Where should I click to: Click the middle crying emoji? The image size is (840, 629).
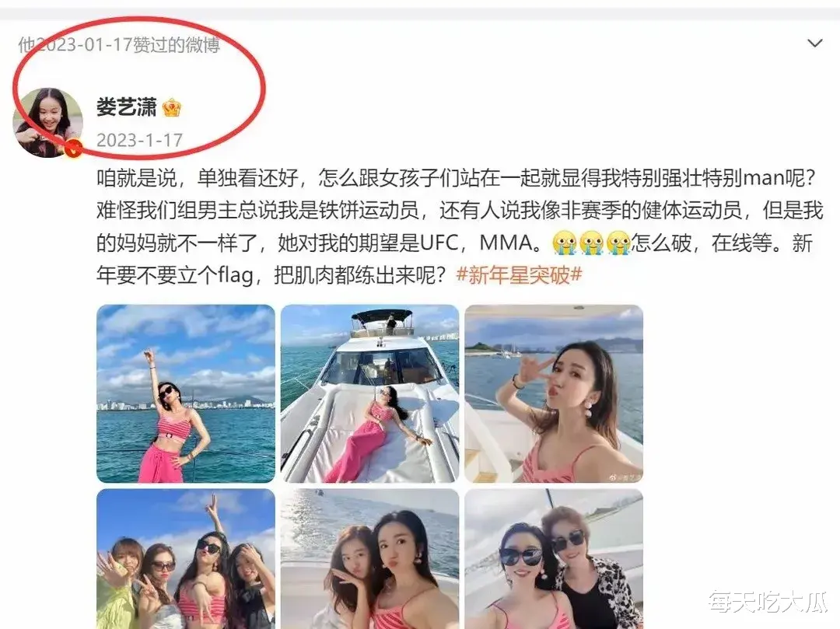591,243
